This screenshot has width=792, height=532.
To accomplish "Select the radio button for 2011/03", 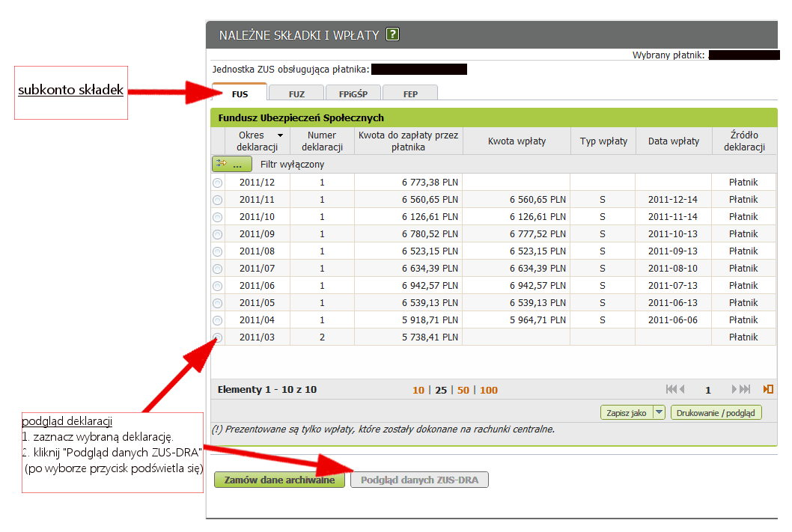I will coord(217,337).
